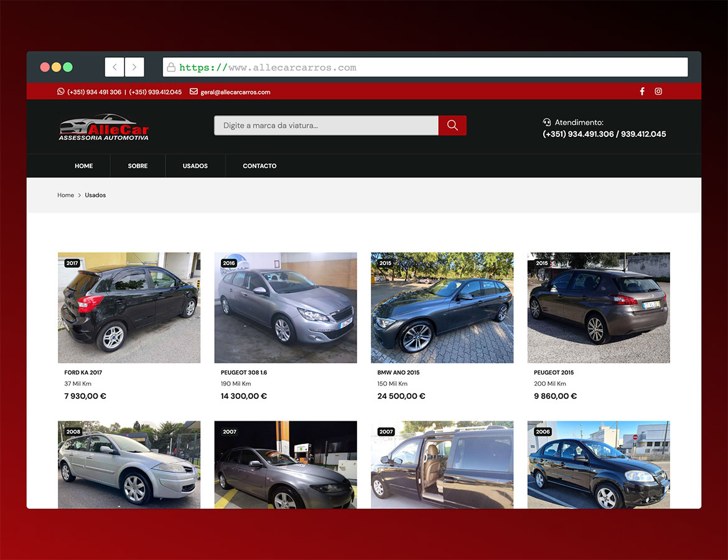Image resolution: width=728 pixels, height=560 pixels.
Task: Click the browser forward arrow button
Action: coord(134,67)
